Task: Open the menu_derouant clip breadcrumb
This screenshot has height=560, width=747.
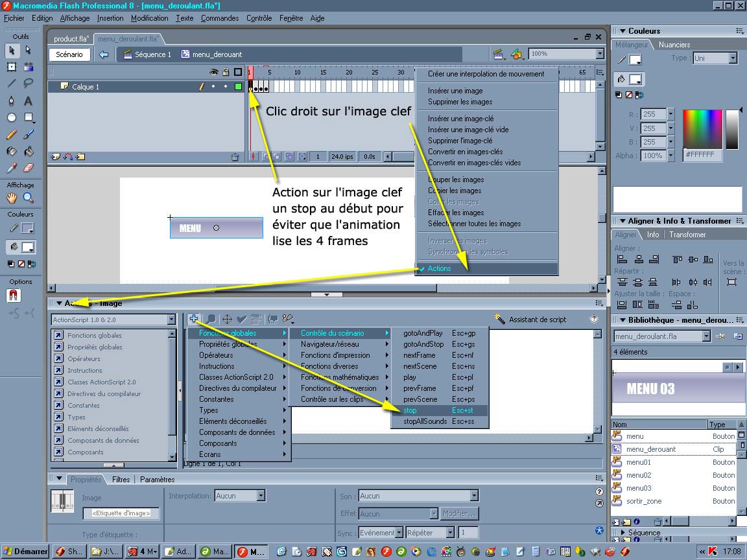Action: 211,54
